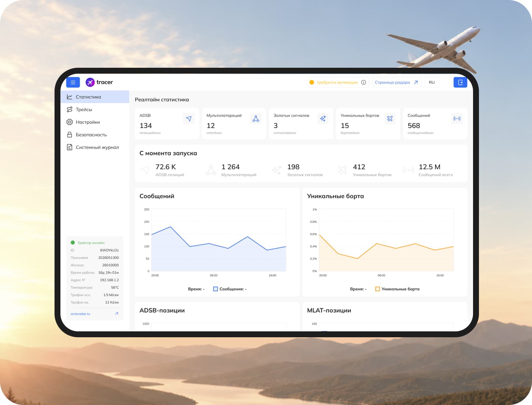The image size is (532, 405).
Task: Click the tracer ID value 6WDYkU2s
Action: pos(109,250)
